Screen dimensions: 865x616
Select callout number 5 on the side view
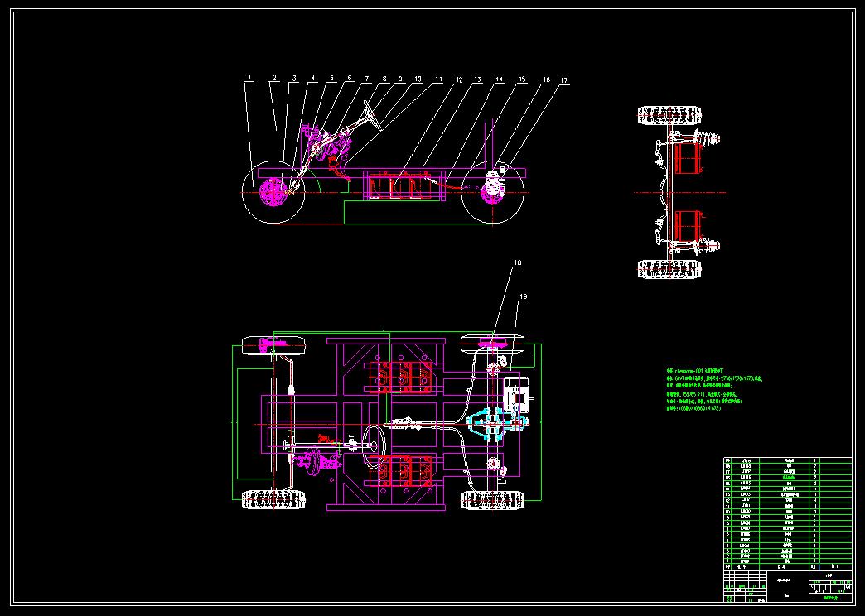tap(332, 79)
